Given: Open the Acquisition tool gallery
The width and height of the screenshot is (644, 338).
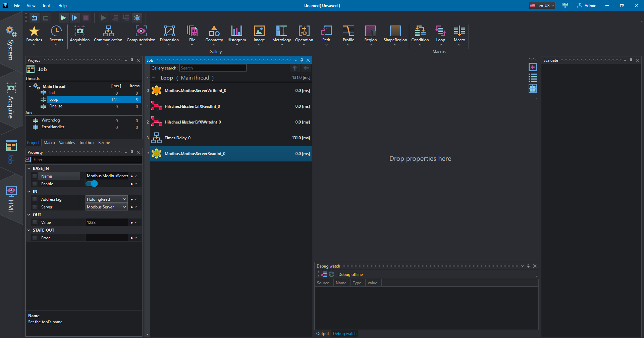Looking at the screenshot, I should (x=79, y=34).
